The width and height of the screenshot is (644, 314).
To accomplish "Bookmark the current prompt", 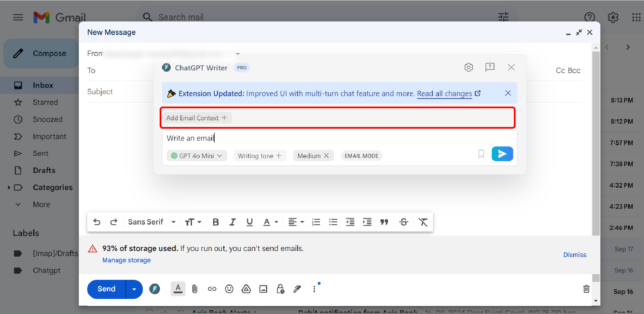I will (481, 154).
